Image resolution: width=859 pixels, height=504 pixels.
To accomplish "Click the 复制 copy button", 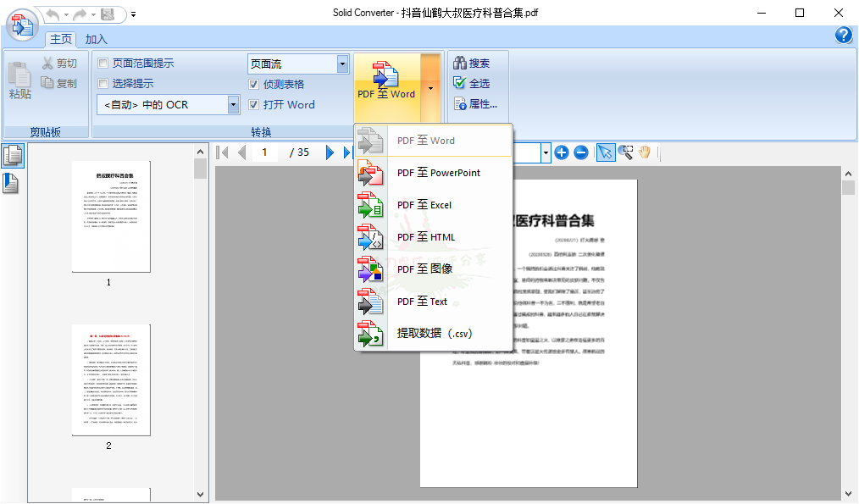I will click(x=59, y=83).
